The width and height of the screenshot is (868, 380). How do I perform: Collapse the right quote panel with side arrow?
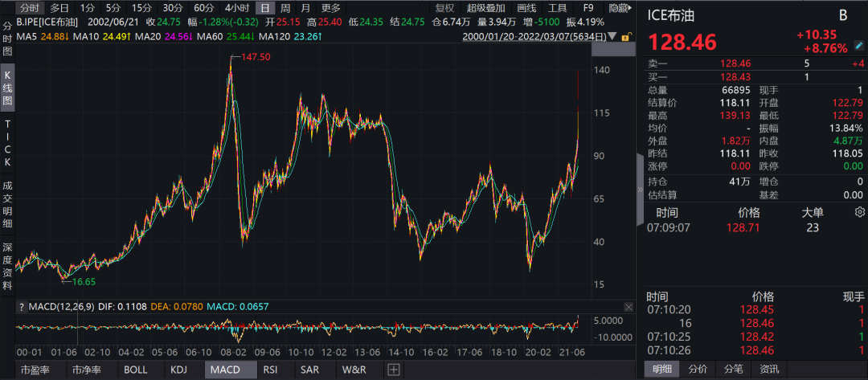641,190
